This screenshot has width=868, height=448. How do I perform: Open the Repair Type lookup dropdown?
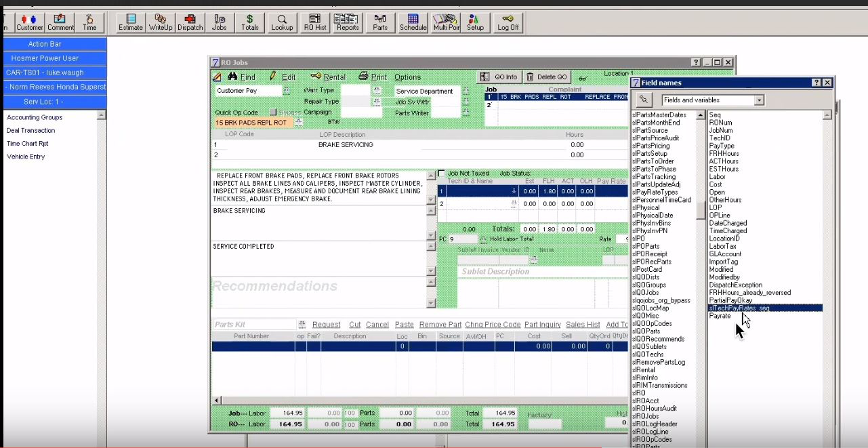[x=375, y=101]
